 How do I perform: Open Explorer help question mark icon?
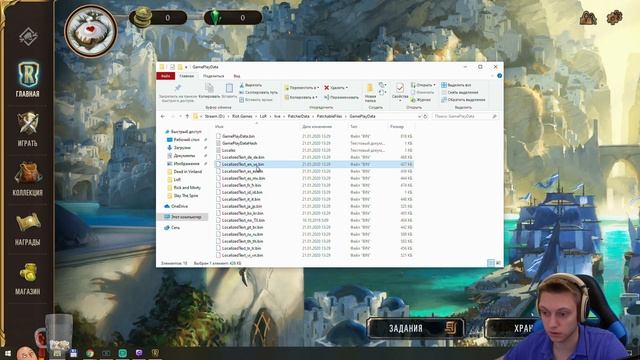click(500, 76)
